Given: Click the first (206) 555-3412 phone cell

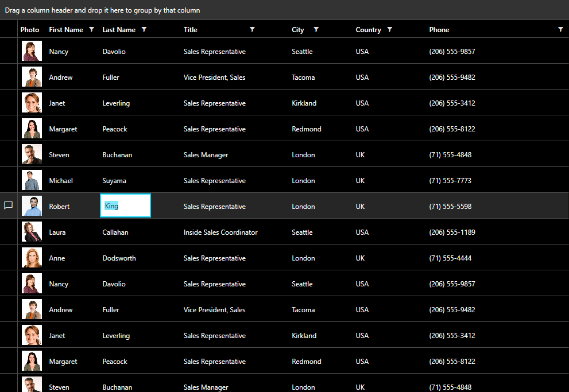Looking at the screenshot, I should [452, 103].
